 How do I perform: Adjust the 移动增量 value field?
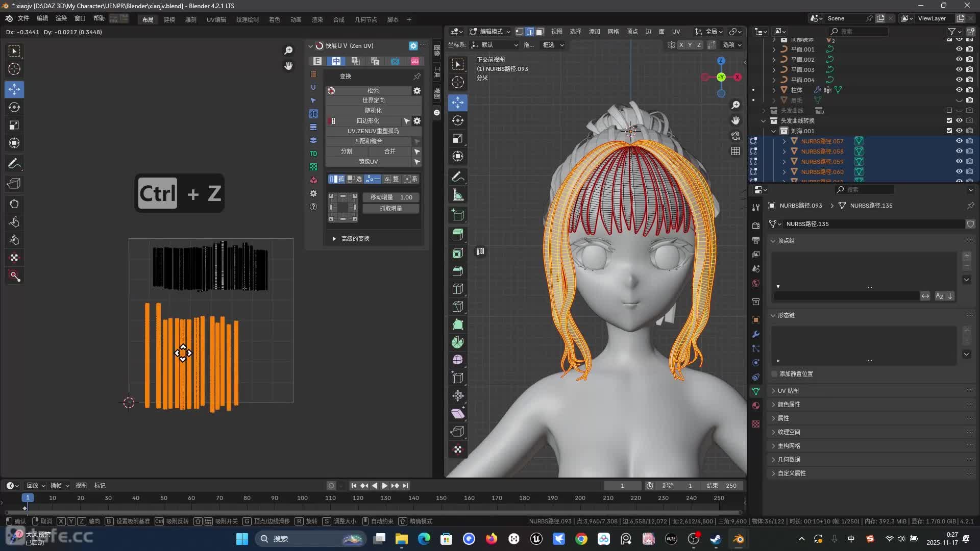(x=390, y=197)
